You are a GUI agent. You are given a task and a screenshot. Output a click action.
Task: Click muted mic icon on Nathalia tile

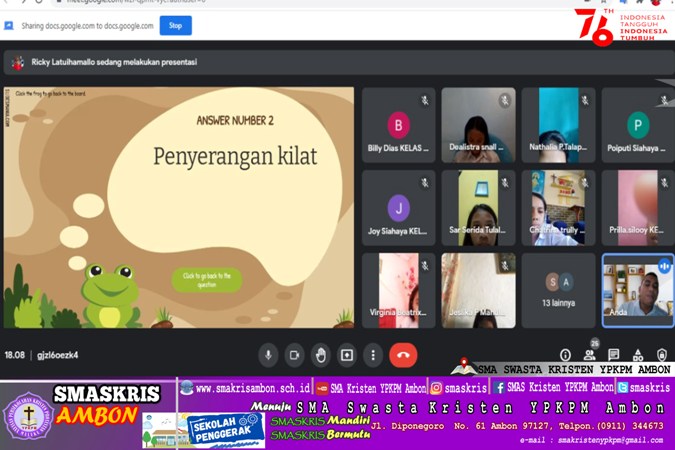click(585, 101)
